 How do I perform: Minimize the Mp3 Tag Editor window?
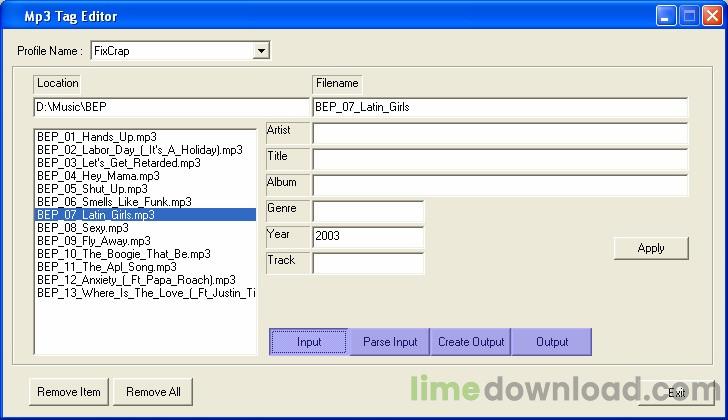coord(665,16)
